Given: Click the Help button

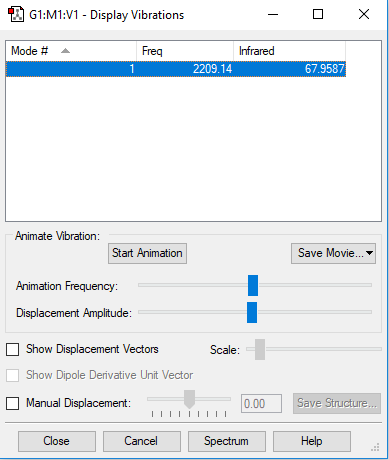Looking at the screenshot, I should tap(312, 441).
